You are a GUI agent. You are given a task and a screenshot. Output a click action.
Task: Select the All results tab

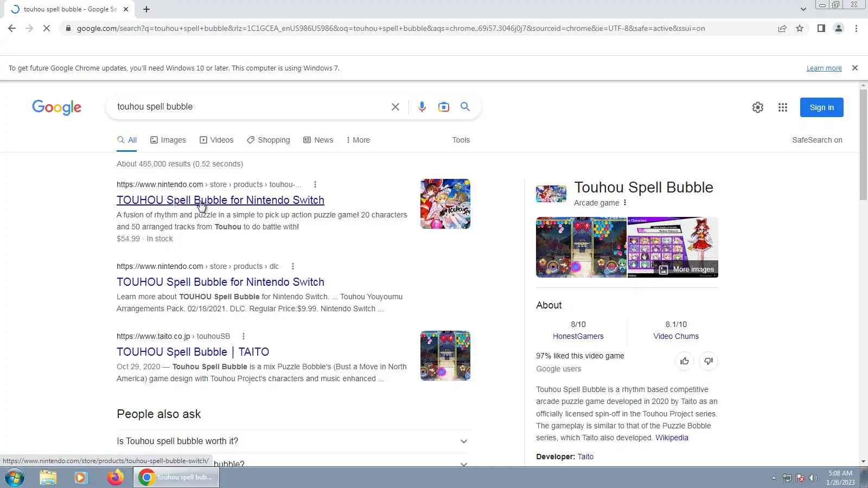pos(127,140)
